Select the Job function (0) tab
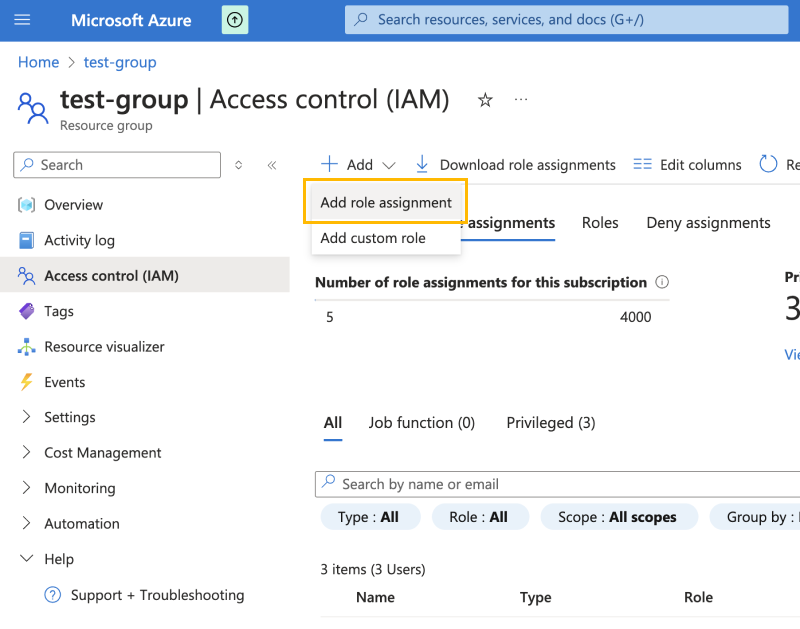Viewport: 800px width, 629px height. [x=421, y=423]
